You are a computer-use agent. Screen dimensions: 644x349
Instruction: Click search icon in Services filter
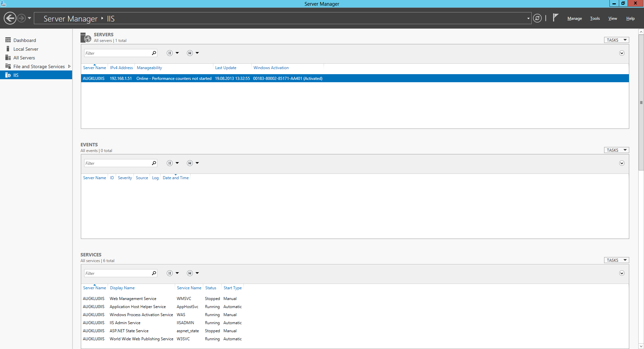[154, 273]
